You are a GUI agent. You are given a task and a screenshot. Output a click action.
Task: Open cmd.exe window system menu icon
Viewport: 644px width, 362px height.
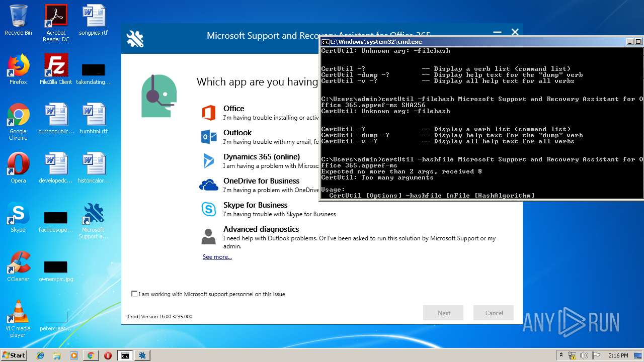pyautogui.click(x=325, y=42)
